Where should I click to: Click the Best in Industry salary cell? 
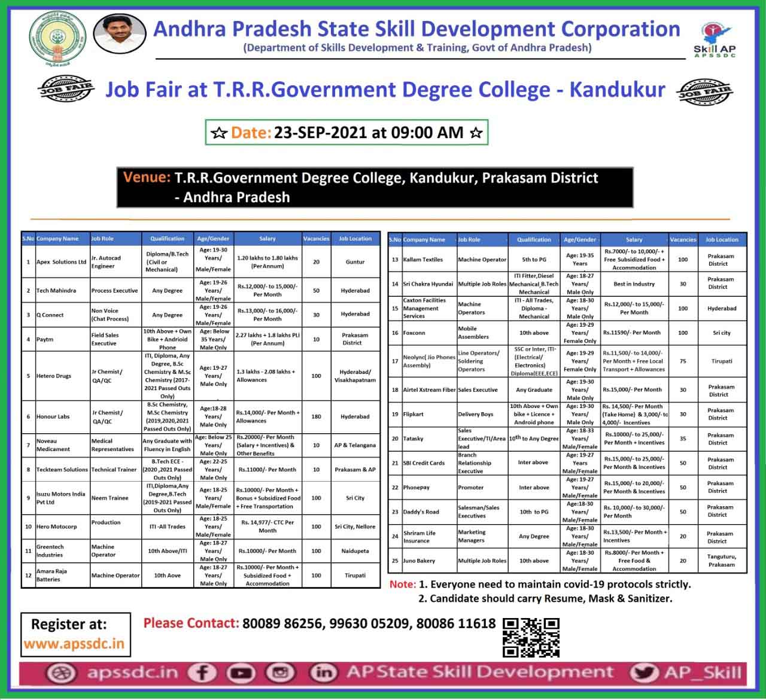[634, 284]
